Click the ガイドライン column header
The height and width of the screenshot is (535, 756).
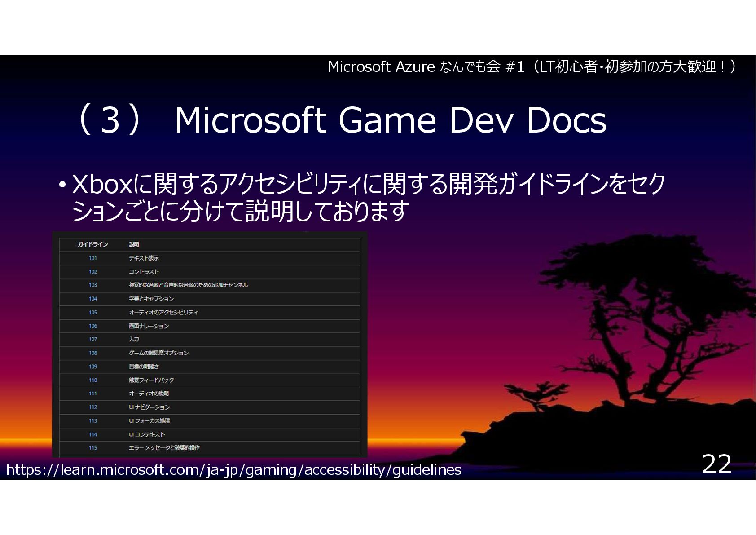[92, 244]
